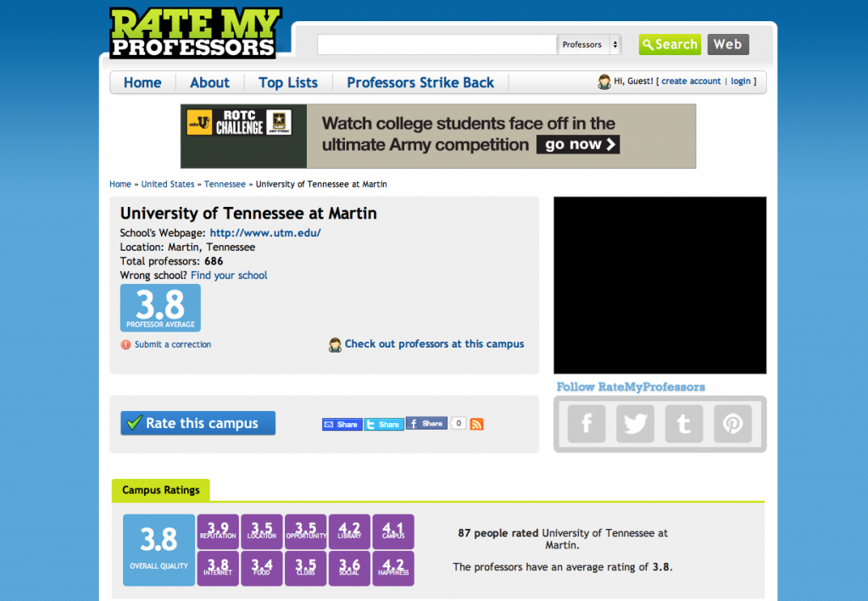This screenshot has width=868, height=601.
Task: Click the 3.8 Overall Quality tile
Action: click(x=159, y=549)
